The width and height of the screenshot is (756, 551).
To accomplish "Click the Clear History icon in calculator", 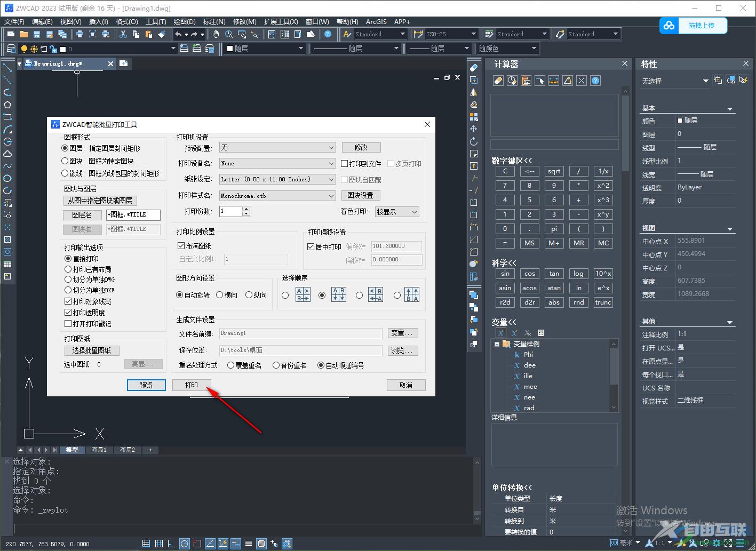I will click(x=512, y=81).
